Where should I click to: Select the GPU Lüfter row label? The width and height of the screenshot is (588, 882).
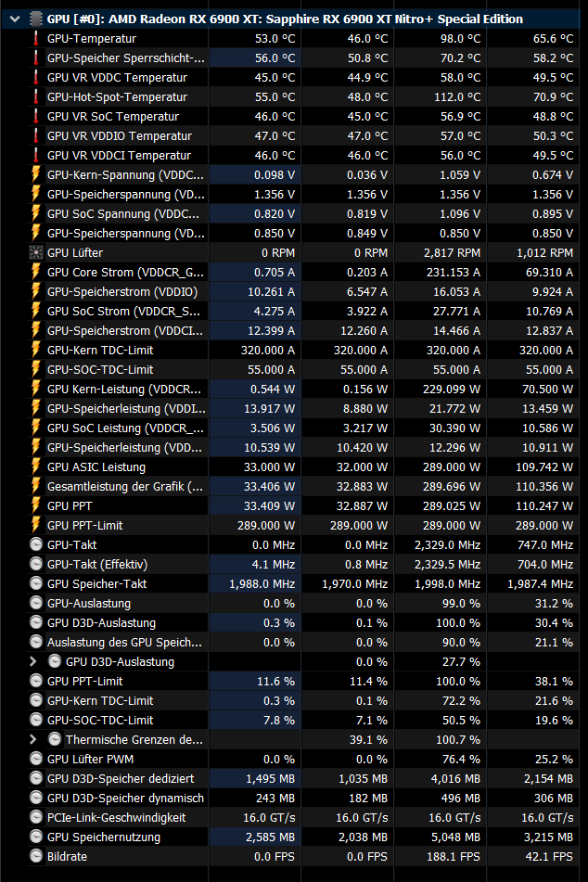point(75,252)
